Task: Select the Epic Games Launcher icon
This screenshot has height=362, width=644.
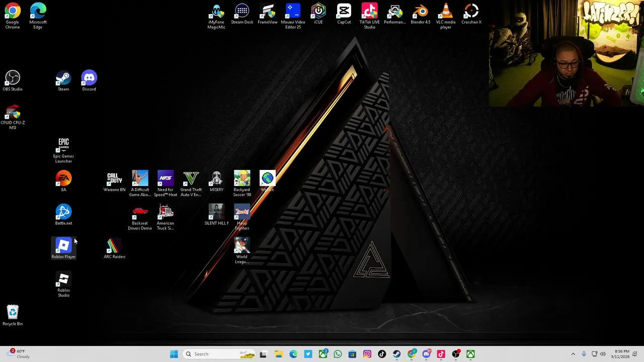Action: 63,150
